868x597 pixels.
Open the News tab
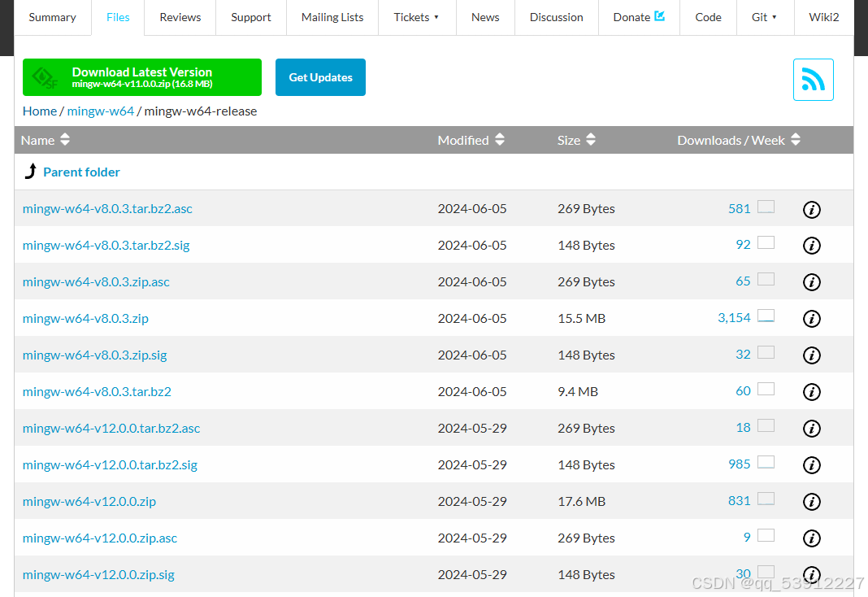click(485, 17)
